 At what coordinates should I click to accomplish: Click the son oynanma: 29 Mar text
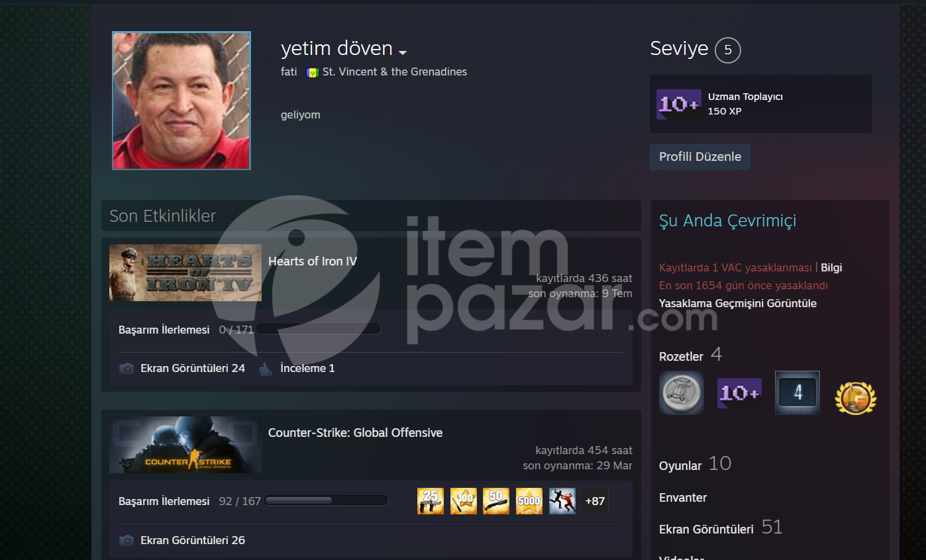pos(578,465)
